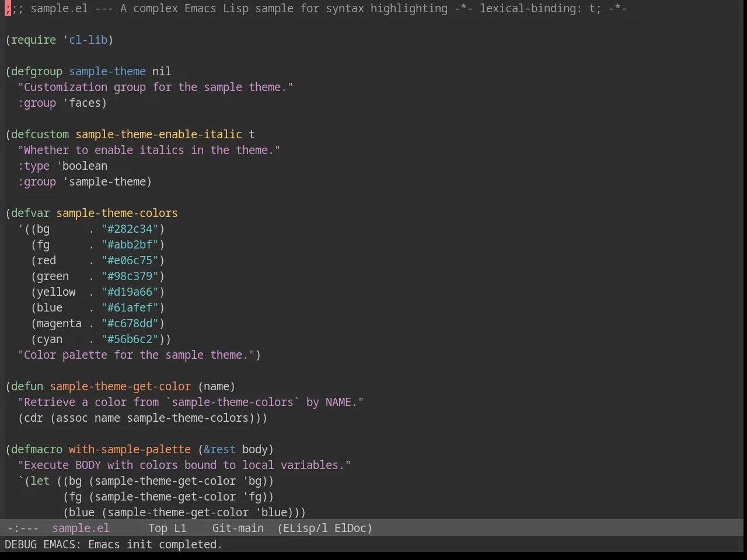Click the 'magenta' key in the color alist
Image resolution: width=747 pixels, height=560 pixels.
[x=60, y=323]
